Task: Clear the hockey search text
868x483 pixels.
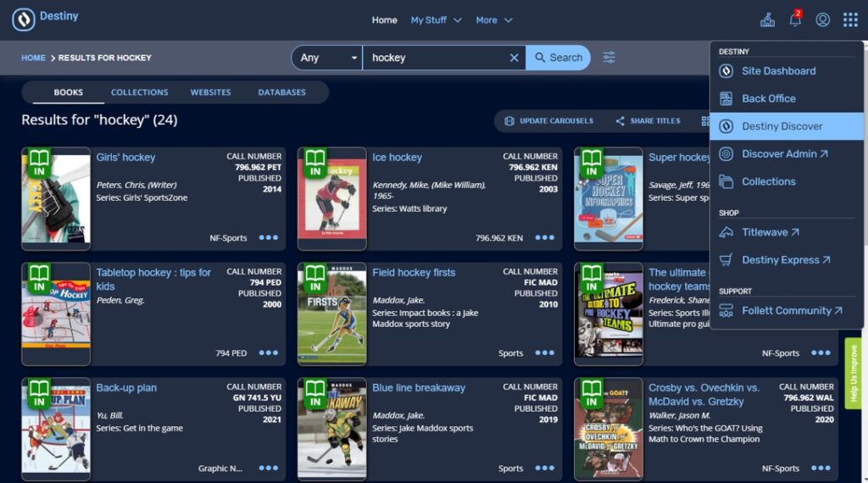Action: 514,58
